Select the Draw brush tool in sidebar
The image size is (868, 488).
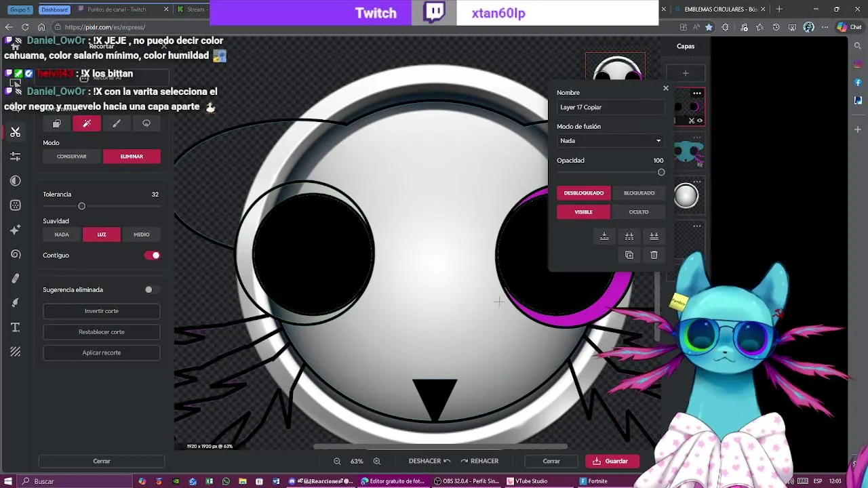click(x=15, y=303)
